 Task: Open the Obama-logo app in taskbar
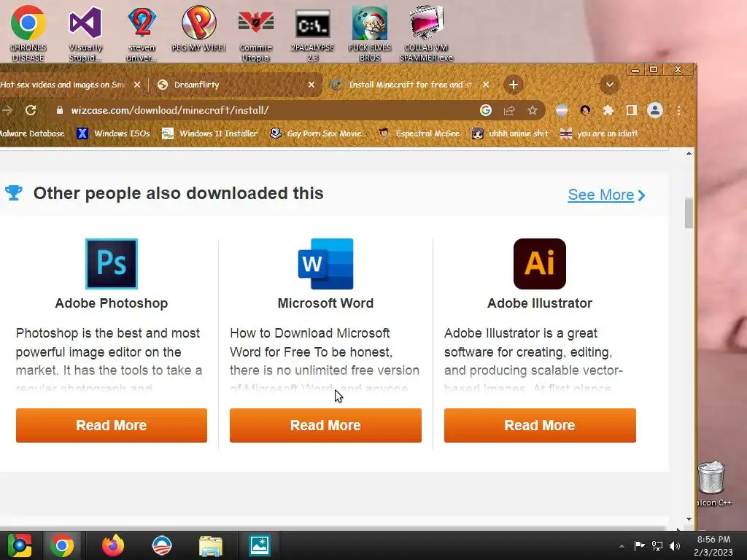[162, 545]
